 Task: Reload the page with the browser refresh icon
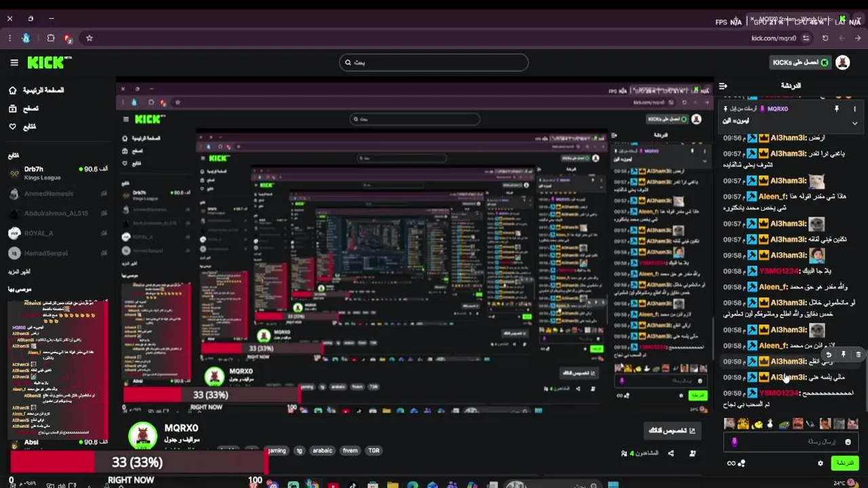click(x=825, y=39)
